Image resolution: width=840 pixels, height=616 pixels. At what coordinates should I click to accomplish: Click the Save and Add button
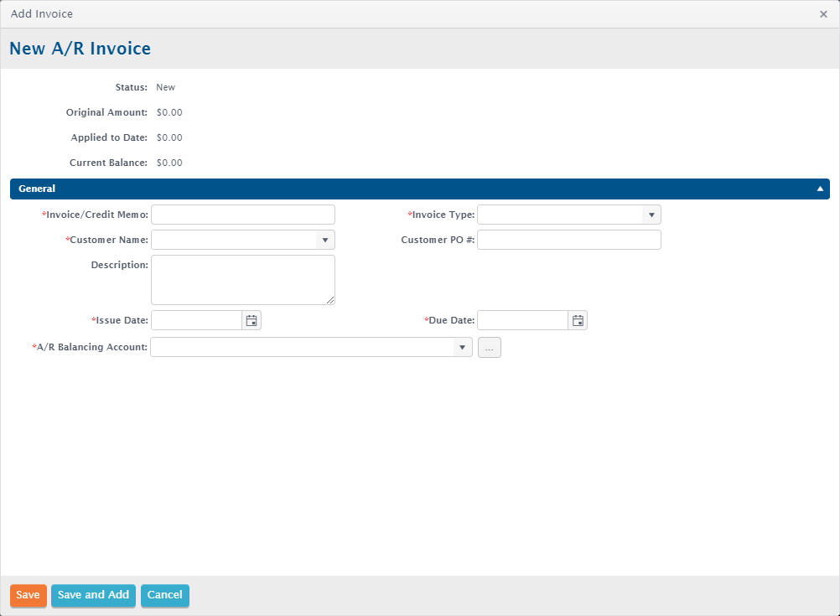click(93, 596)
